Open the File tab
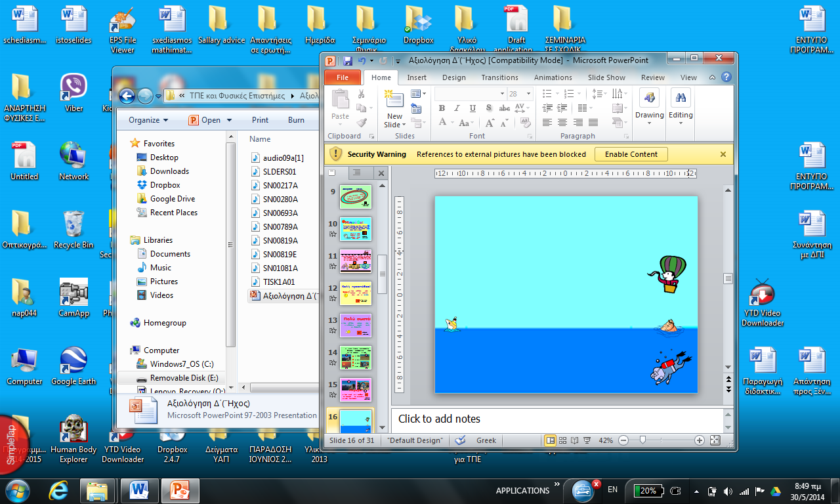This screenshot has width=840, height=504. coord(343,77)
